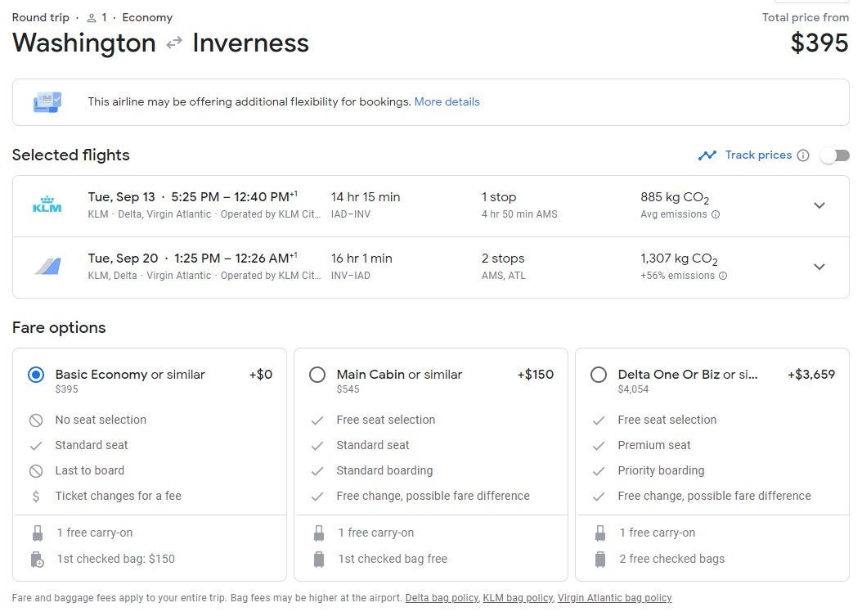
Task: Expand the Sep 20 return flight details
Action: [819, 267]
